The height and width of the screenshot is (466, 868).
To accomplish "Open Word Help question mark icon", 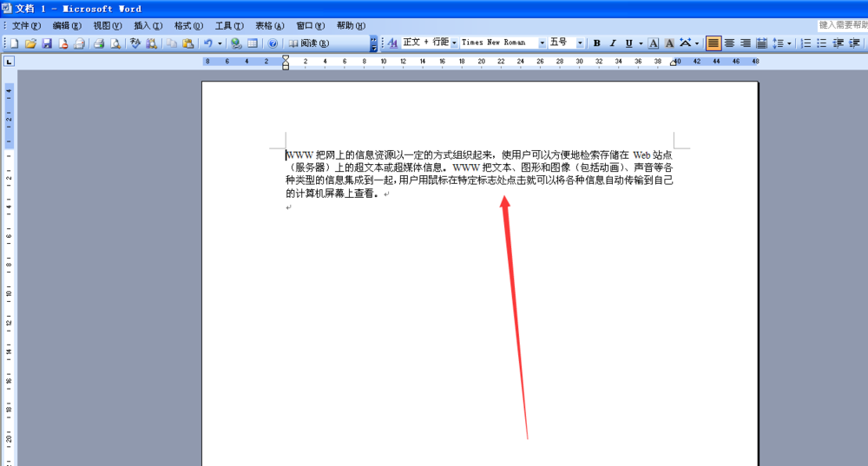I will [273, 43].
